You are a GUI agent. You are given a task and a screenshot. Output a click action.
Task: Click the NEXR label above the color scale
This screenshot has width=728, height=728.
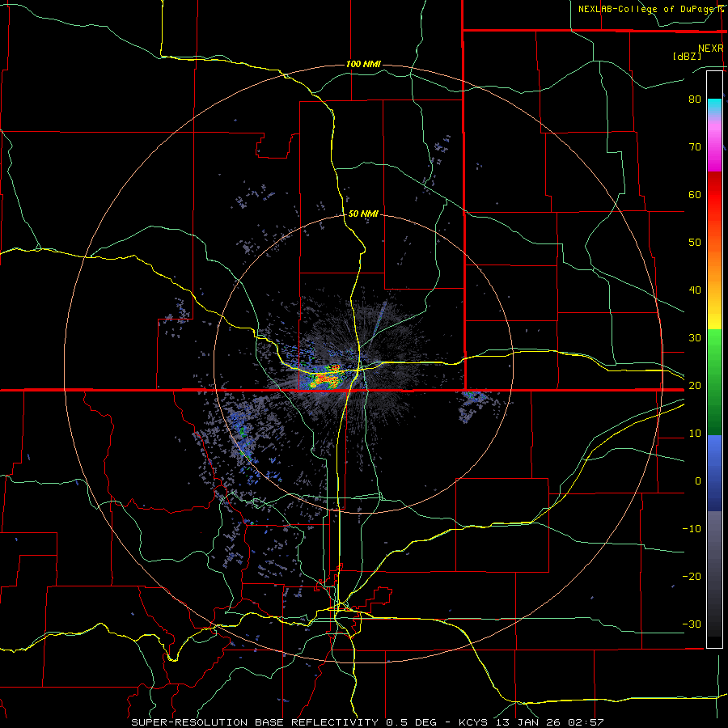point(711,49)
